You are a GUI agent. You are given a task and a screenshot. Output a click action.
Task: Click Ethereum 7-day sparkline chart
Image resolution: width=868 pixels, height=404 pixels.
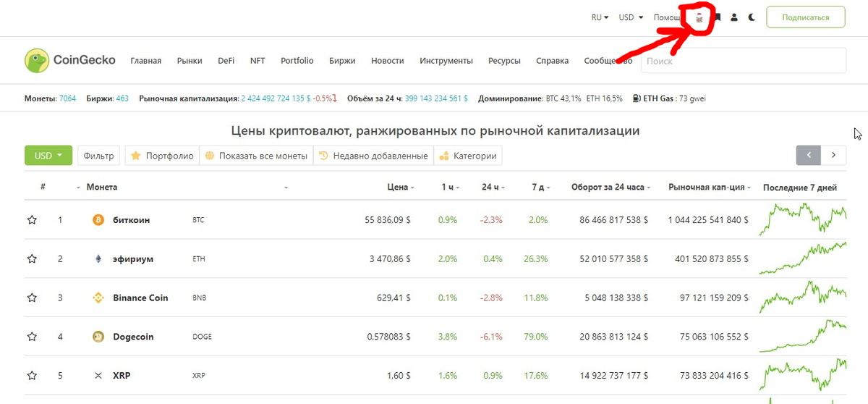(803, 258)
